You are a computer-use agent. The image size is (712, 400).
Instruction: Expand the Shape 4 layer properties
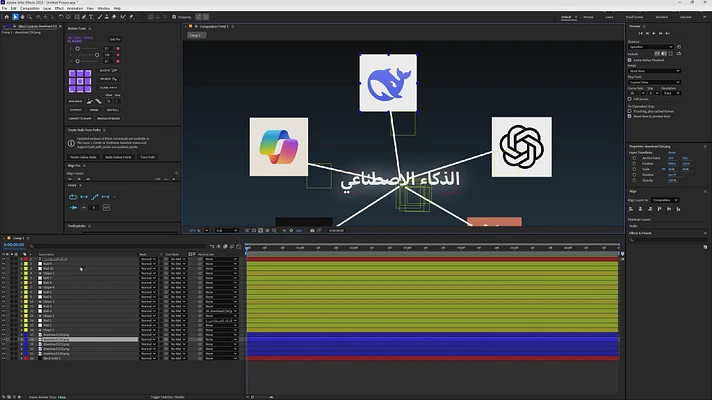[x=21, y=287]
